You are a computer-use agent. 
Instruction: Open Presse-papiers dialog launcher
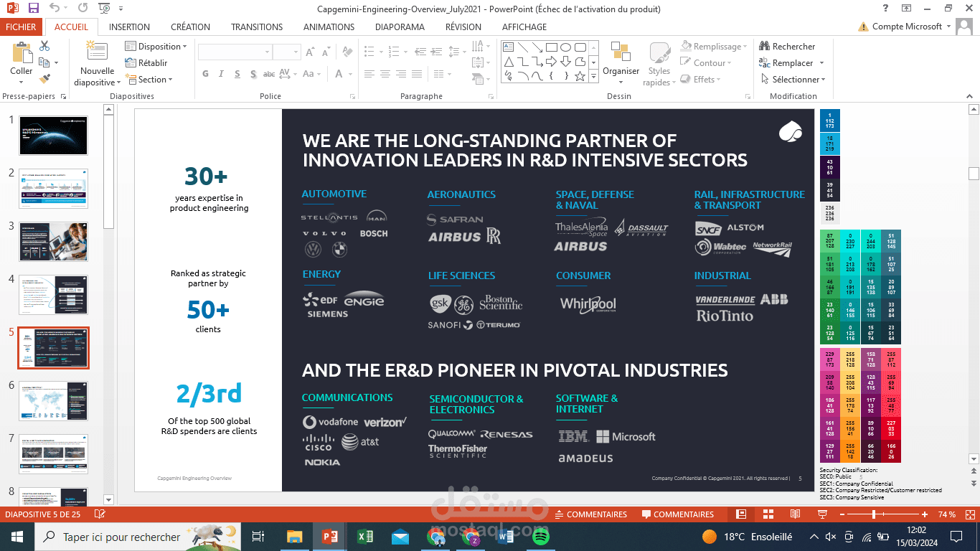pos(63,96)
